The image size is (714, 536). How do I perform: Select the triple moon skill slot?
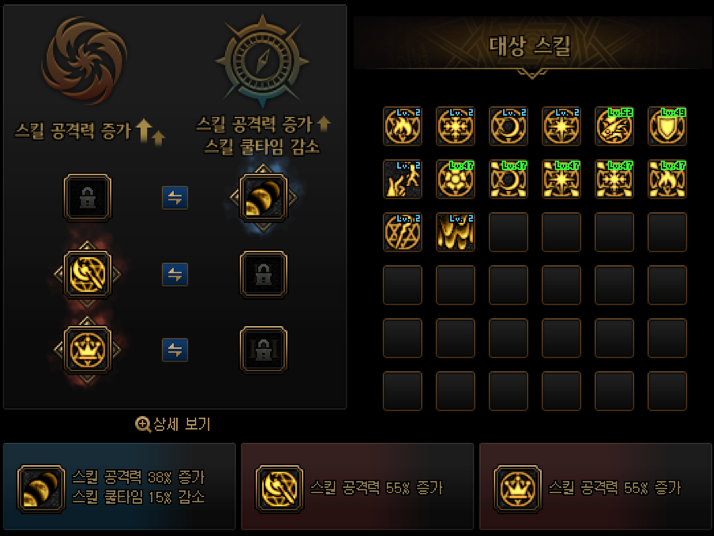pyautogui.click(x=263, y=198)
